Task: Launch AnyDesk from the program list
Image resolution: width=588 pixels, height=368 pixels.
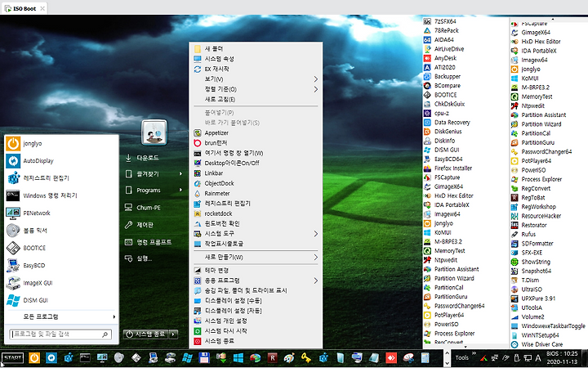Action: [440, 58]
